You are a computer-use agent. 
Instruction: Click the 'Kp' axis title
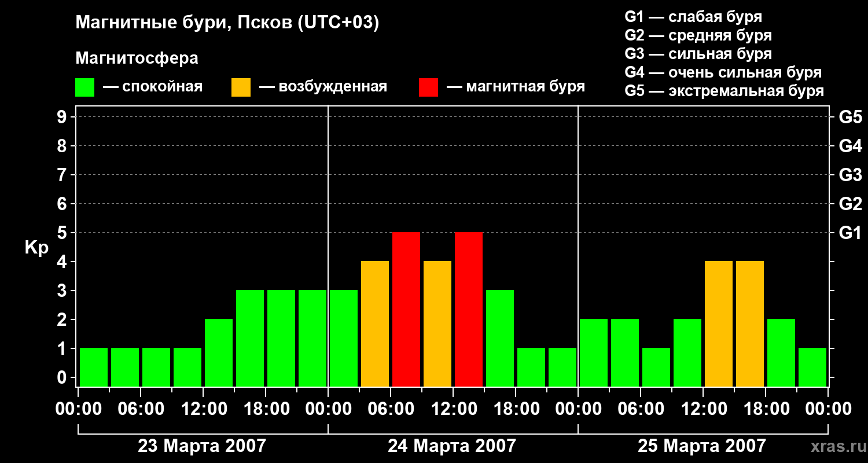36,248
